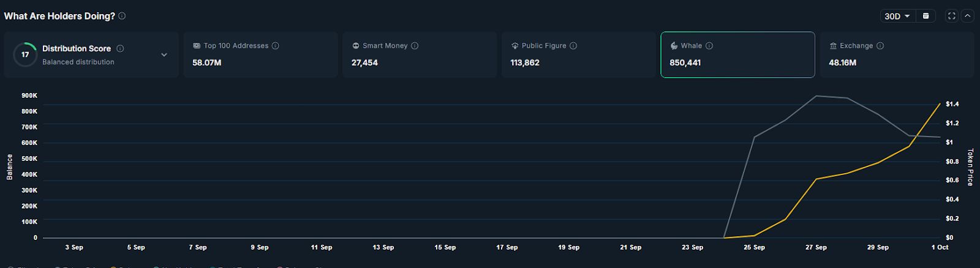Collapse the holders section with up chevron

tap(967, 16)
